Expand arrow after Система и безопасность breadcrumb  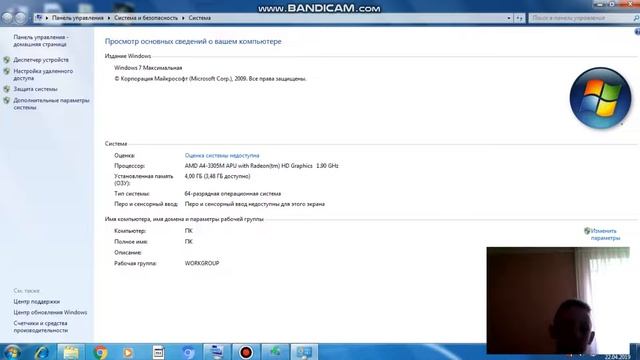point(183,18)
